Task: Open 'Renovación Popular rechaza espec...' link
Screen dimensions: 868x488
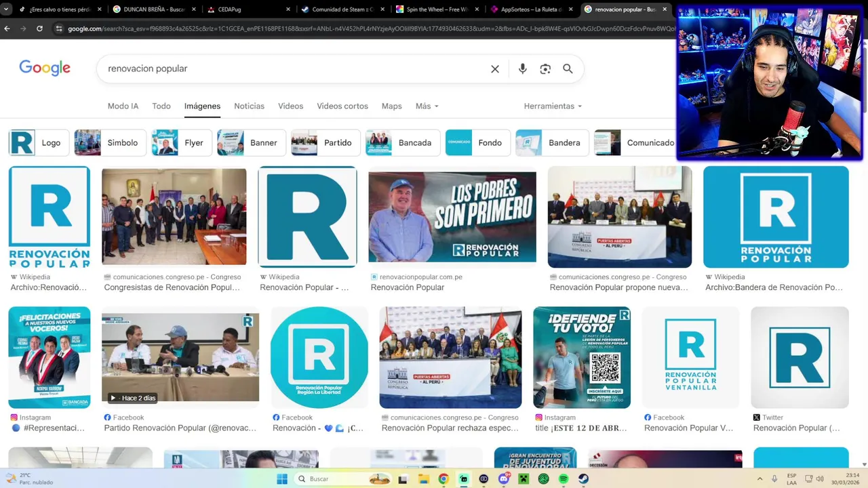Action: 450,428
